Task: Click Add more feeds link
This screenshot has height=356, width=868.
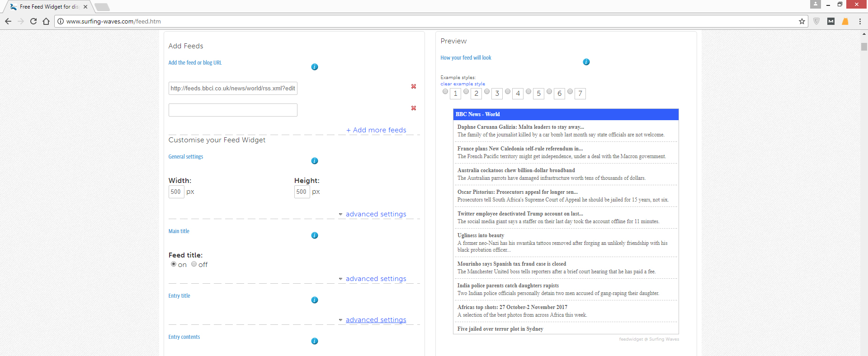Action: (x=376, y=130)
